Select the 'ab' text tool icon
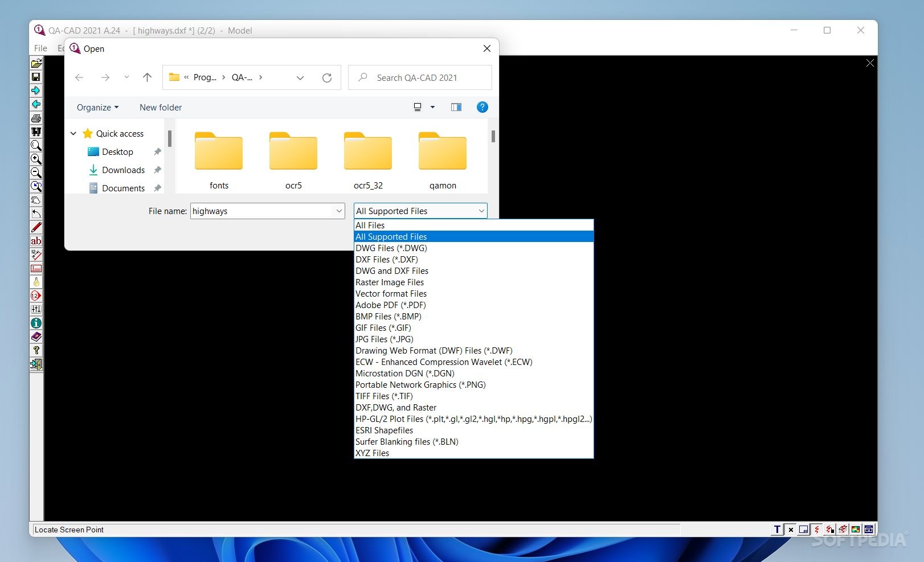 tap(36, 241)
